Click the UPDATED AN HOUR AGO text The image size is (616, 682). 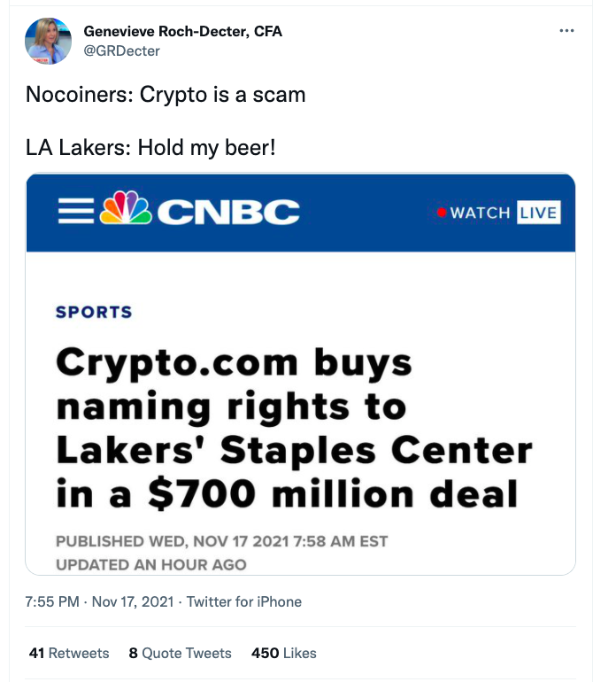[x=150, y=564]
